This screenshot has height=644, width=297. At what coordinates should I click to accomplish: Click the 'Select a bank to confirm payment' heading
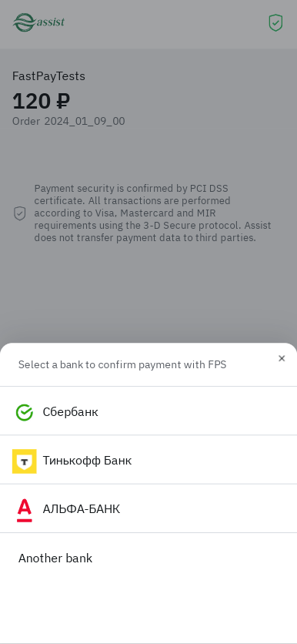tap(122, 364)
